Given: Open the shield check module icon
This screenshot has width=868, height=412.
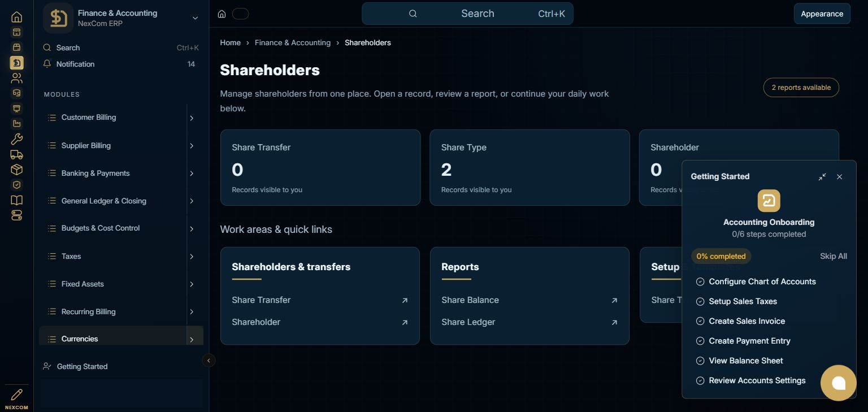Looking at the screenshot, I should click(x=17, y=185).
